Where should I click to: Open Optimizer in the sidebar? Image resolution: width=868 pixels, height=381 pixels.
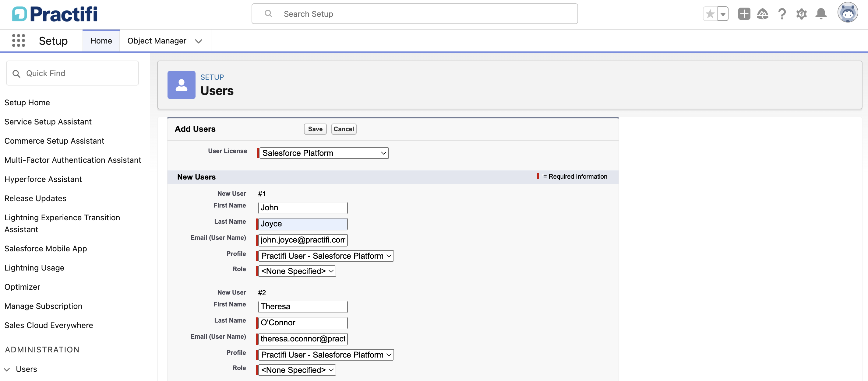(x=22, y=287)
